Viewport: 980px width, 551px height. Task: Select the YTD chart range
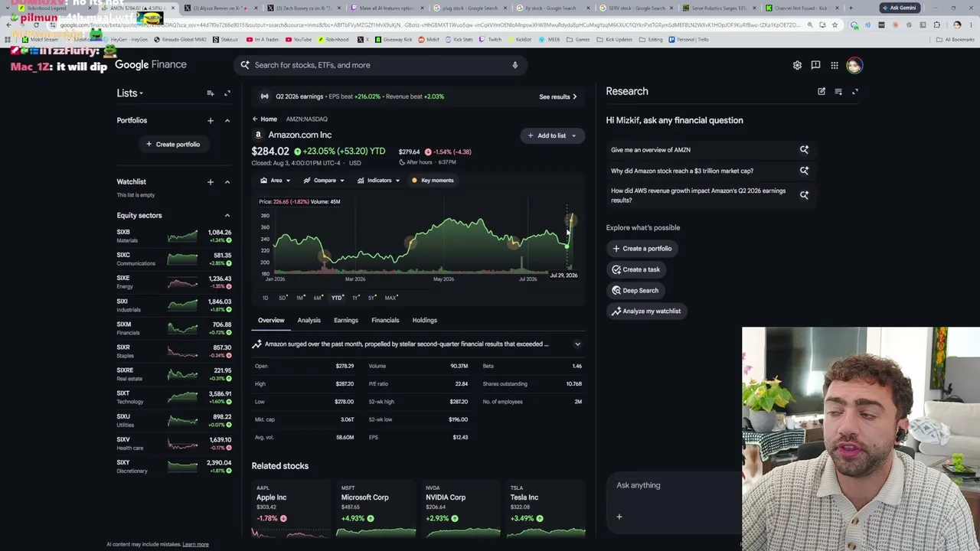pyautogui.click(x=337, y=298)
